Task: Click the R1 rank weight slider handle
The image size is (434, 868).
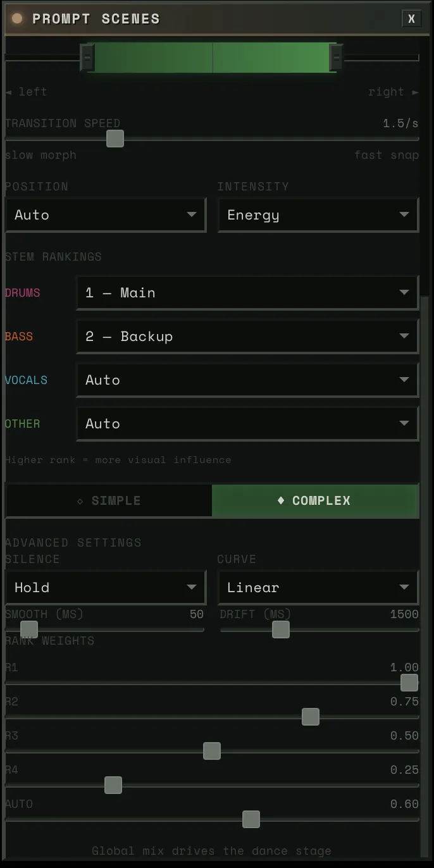Action: (x=409, y=683)
